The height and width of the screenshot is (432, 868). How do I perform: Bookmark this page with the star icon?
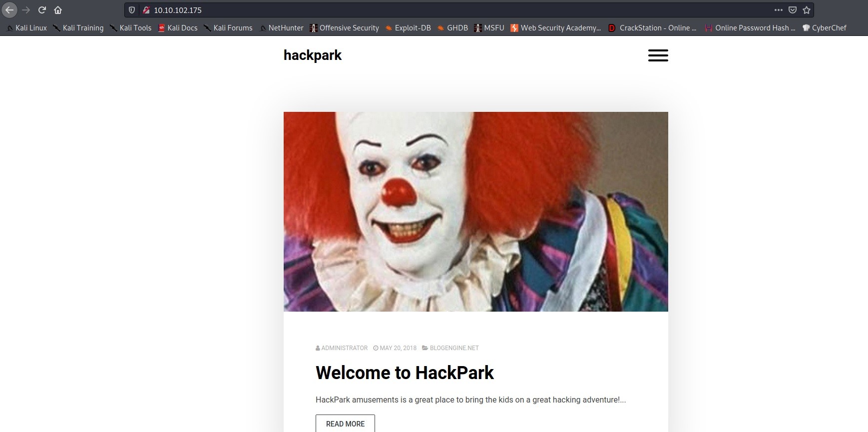pos(806,10)
